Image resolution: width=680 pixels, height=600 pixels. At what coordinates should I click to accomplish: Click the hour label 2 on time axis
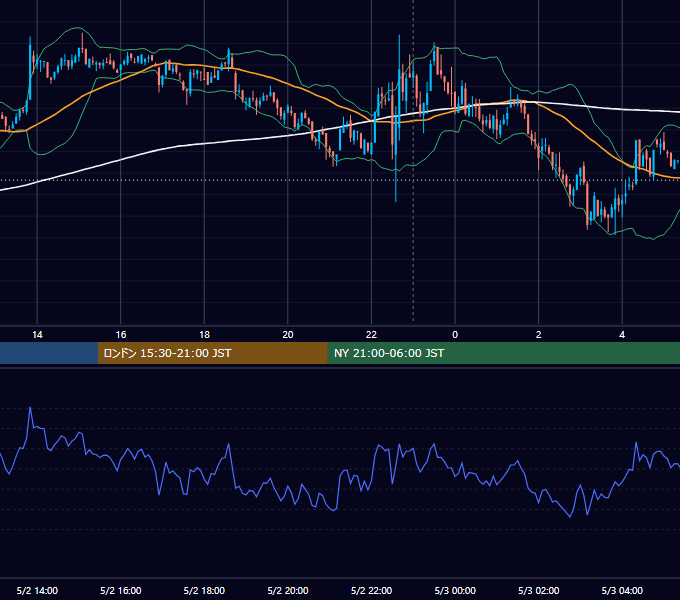(x=539, y=335)
